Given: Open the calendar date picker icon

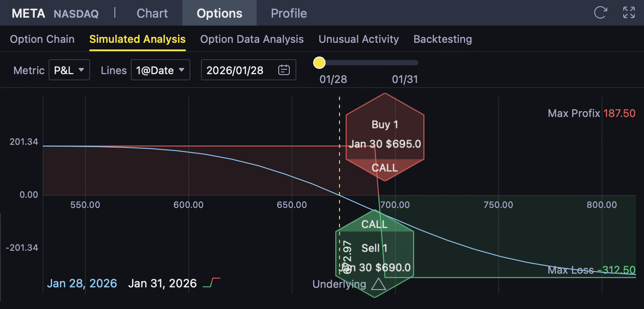Looking at the screenshot, I should (x=284, y=70).
